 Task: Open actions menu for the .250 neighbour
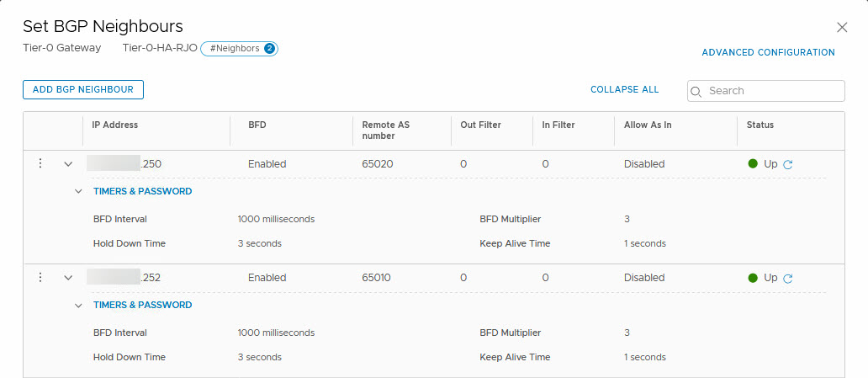coord(40,164)
